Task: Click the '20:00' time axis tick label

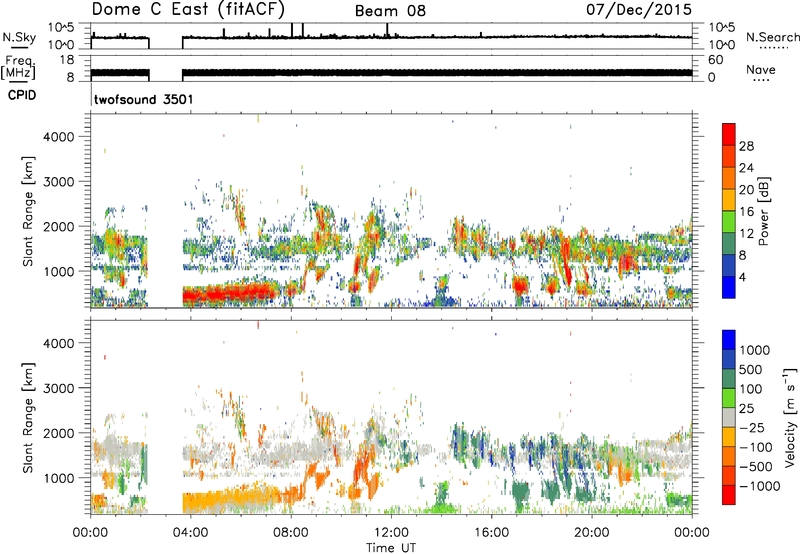Action: point(592,533)
